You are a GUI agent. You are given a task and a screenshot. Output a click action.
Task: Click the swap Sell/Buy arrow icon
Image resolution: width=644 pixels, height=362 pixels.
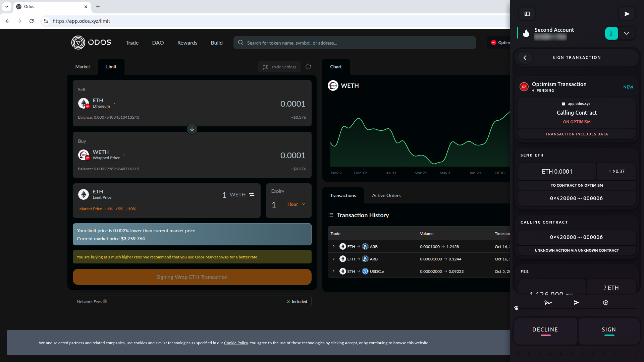(192, 129)
